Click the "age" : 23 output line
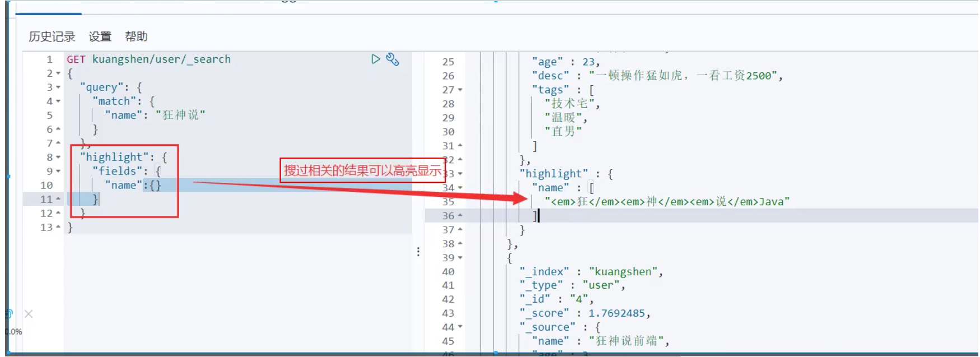The height and width of the screenshot is (357, 980). coord(566,62)
